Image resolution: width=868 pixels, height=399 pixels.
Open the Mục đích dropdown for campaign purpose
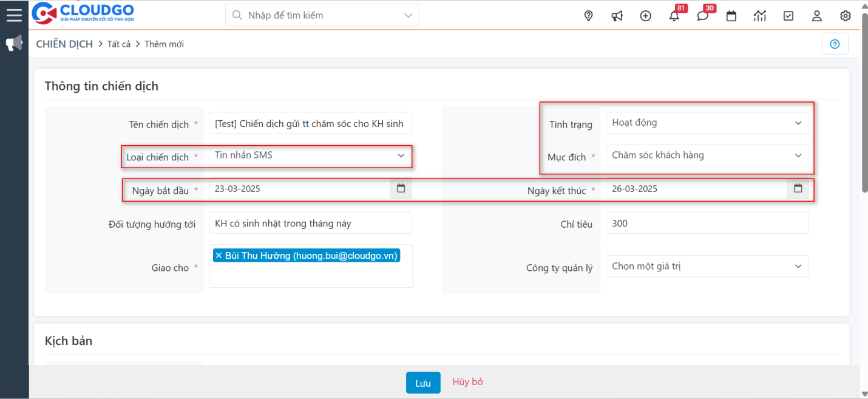tap(798, 155)
